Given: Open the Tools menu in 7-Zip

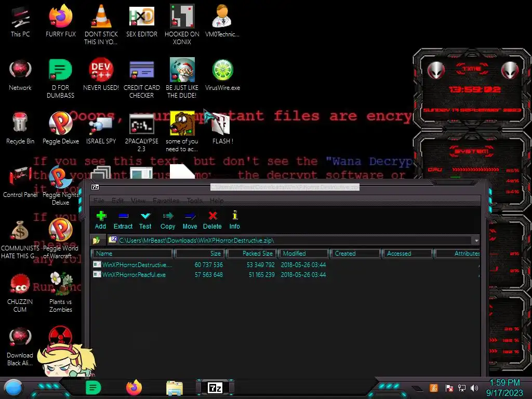Looking at the screenshot, I should point(195,201).
